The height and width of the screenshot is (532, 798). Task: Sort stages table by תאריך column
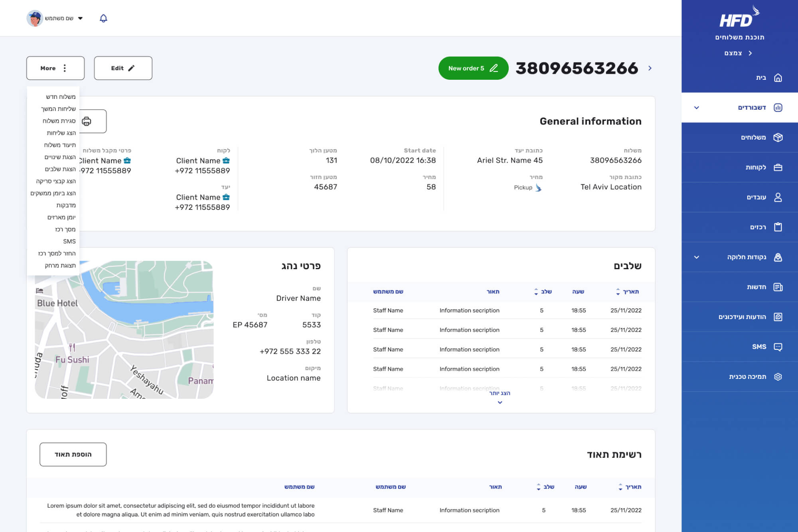[x=618, y=292]
